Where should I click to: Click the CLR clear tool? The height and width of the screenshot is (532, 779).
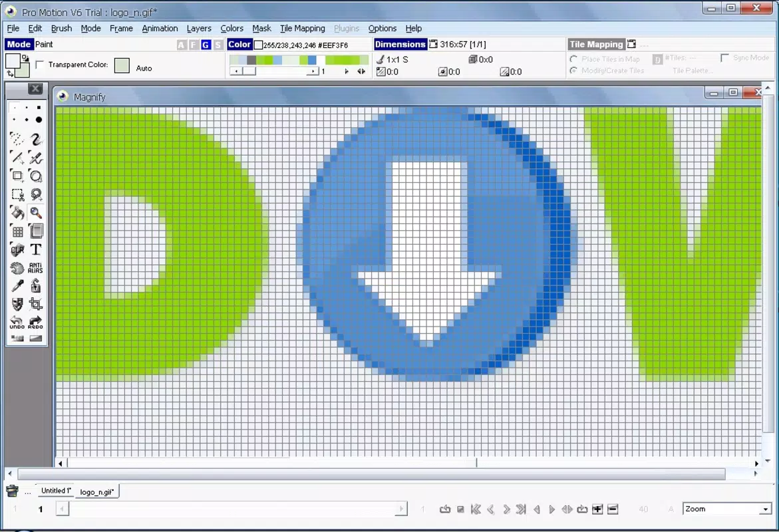point(17,250)
